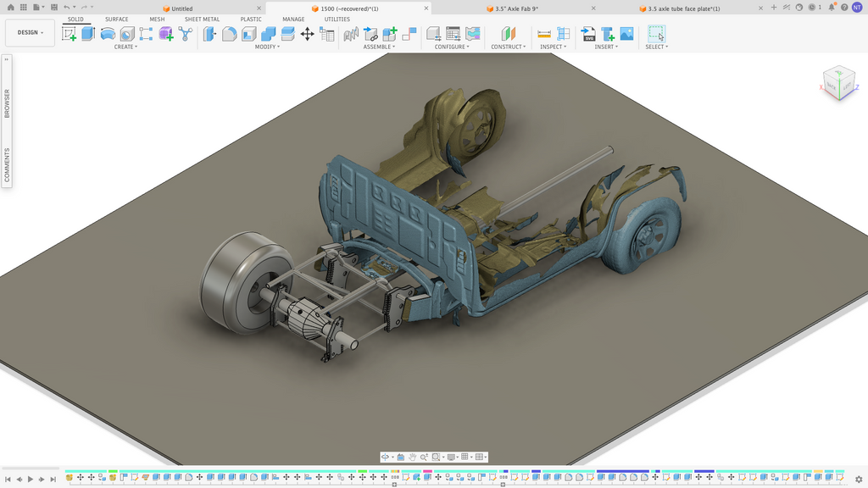Open the ViewCube orientation control

[x=839, y=83]
